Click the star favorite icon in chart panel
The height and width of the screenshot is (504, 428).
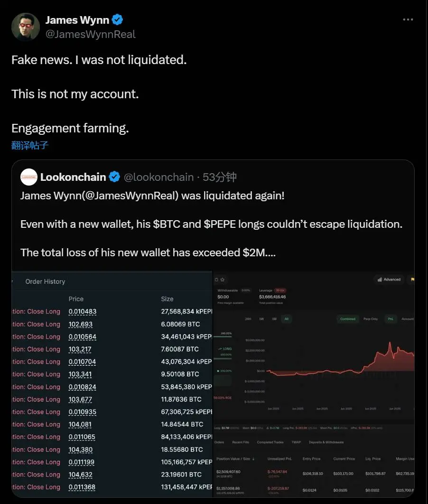tap(223, 280)
